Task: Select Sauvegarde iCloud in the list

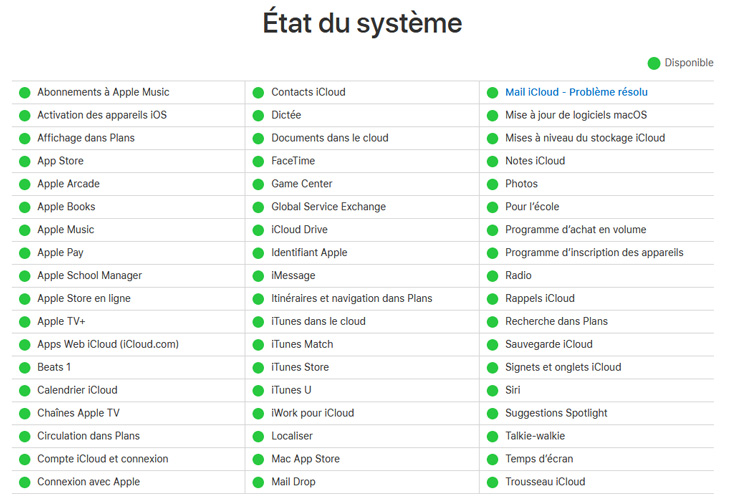Action: pyautogui.click(x=549, y=344)
